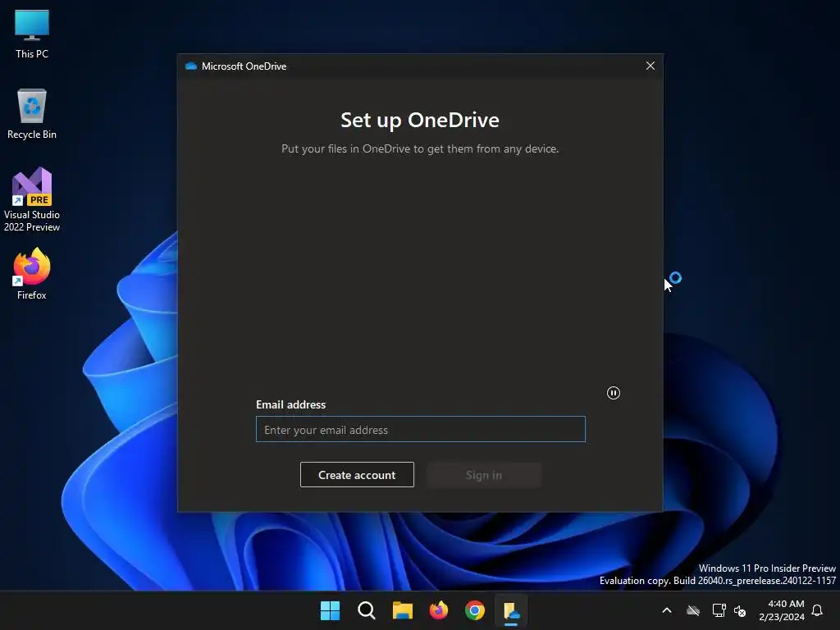
Task: Open Visual Studio 2022 Preview shortcut
Action: 32,199
